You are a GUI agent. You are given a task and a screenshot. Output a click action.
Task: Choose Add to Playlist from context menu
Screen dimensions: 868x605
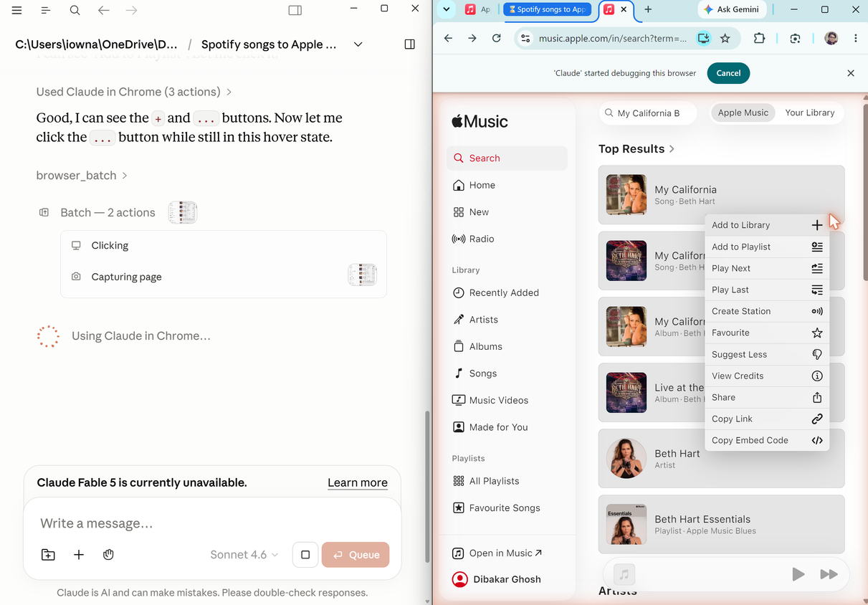click(767, 247)
